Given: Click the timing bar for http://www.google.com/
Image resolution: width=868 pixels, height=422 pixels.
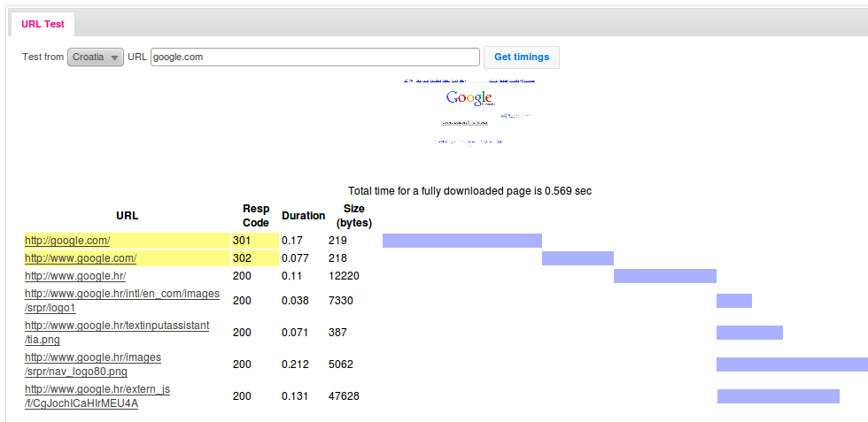Looking at the screenshot, I should tap(577, 258).
